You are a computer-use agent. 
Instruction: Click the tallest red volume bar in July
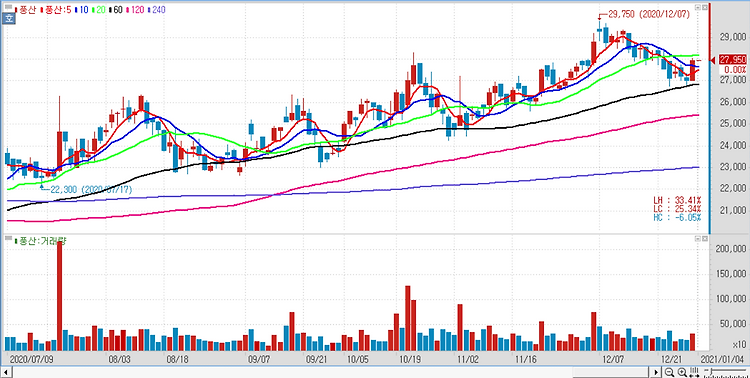point(59,296)
